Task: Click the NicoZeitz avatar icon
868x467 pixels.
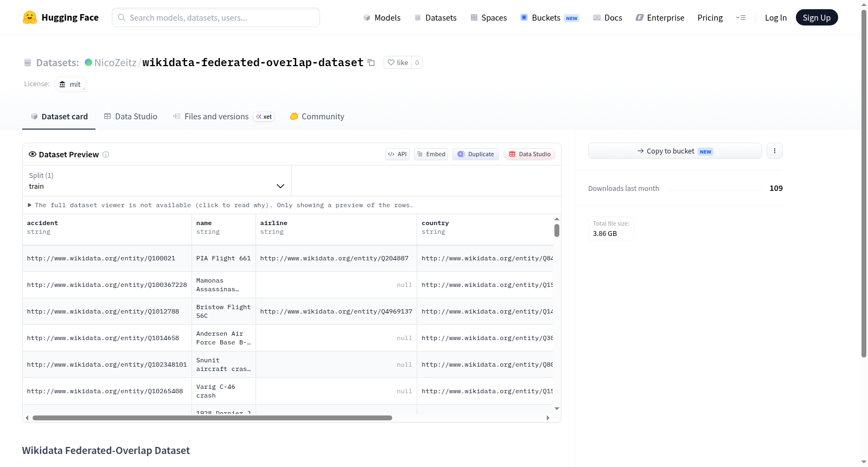Action: 88,62
